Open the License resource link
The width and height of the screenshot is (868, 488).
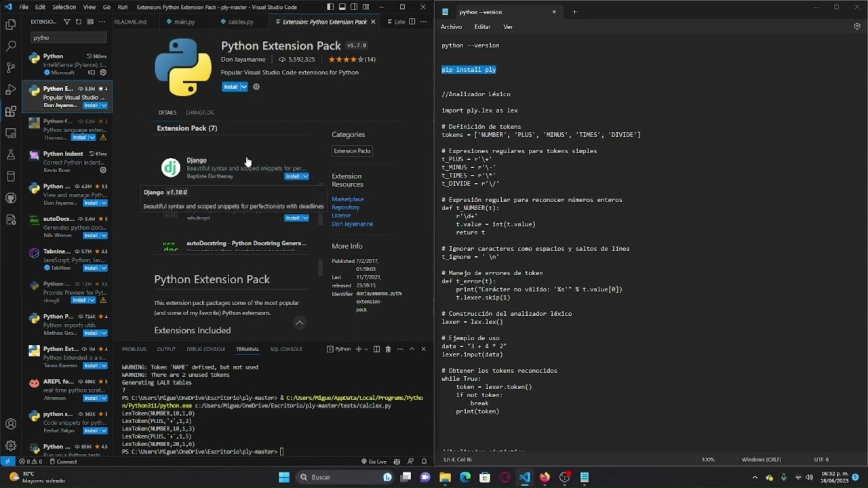click(x=341, y=216)
